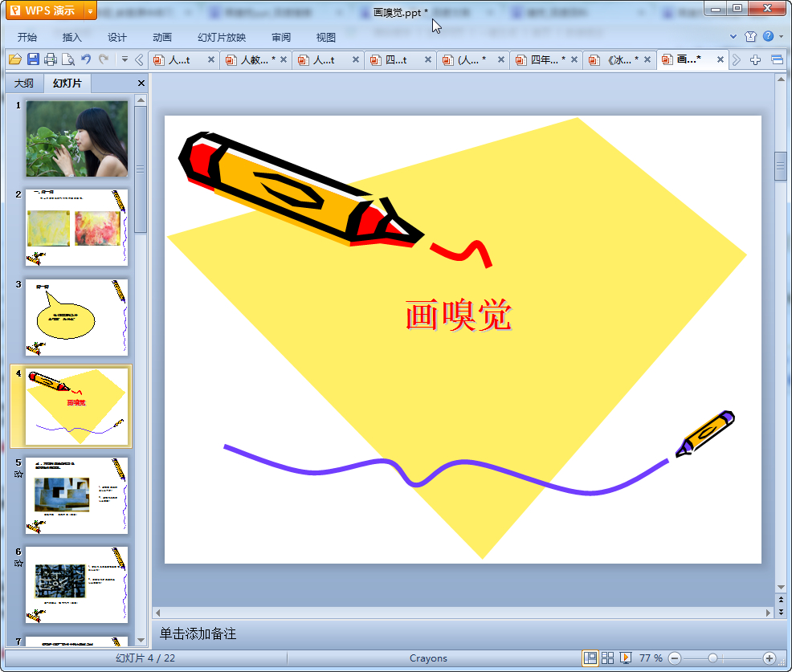Select slide 5 thumbnail
The width and height of the screenshot is (792, 672).
tap(77, 496)
